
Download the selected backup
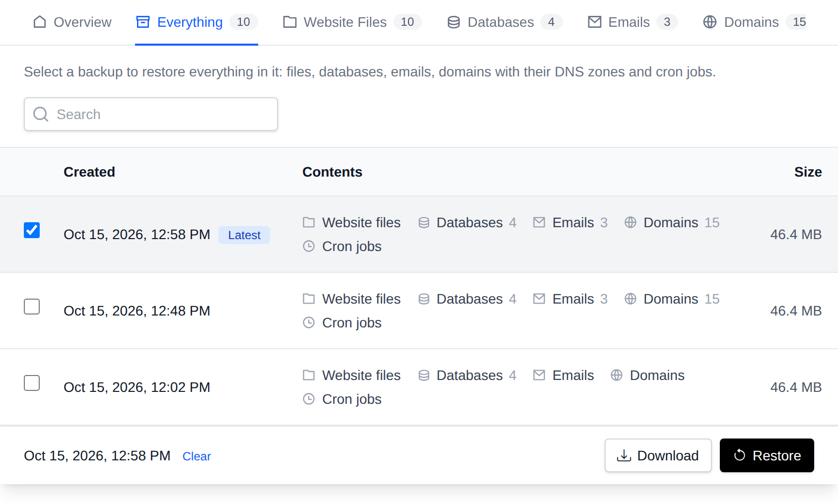pos(658,455)
